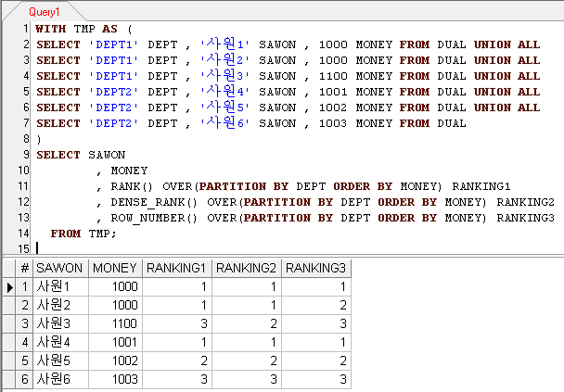Click RANKING3 cell in 사원6 row
The height and width of the screenshot is (392, 564).
pos(316,379)
